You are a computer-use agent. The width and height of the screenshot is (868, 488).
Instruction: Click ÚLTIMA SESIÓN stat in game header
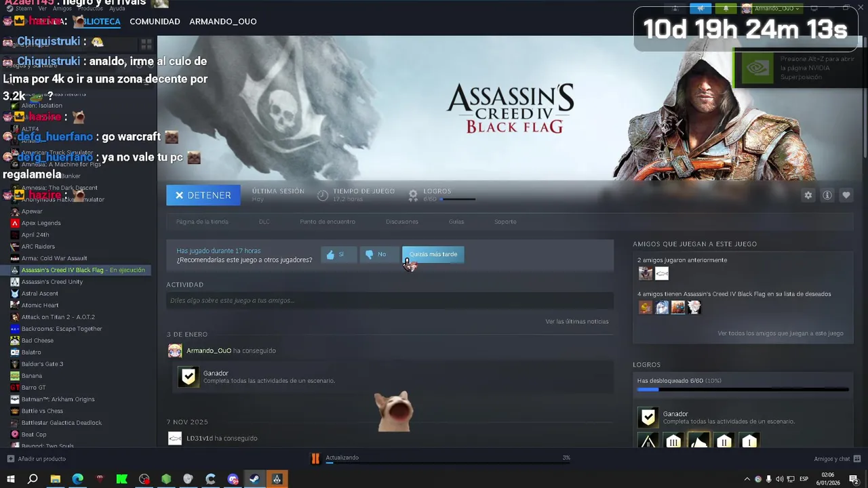coord(278,195)
